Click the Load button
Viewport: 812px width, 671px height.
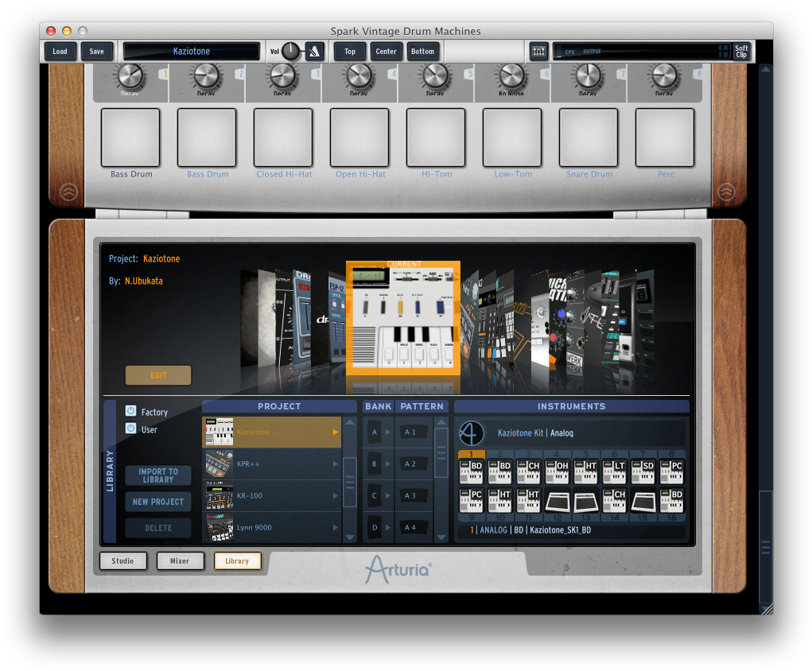(x=60, y=51)
